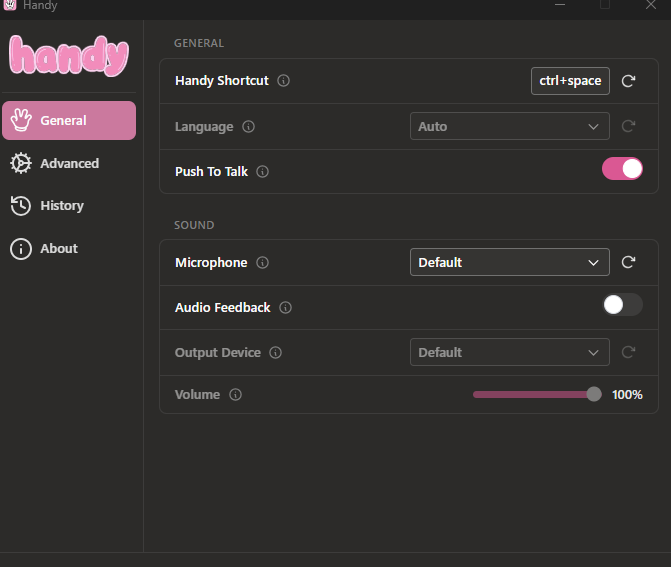
Task: Click the info icon beside Handy Shortcut
Action: tap(283, 81)
